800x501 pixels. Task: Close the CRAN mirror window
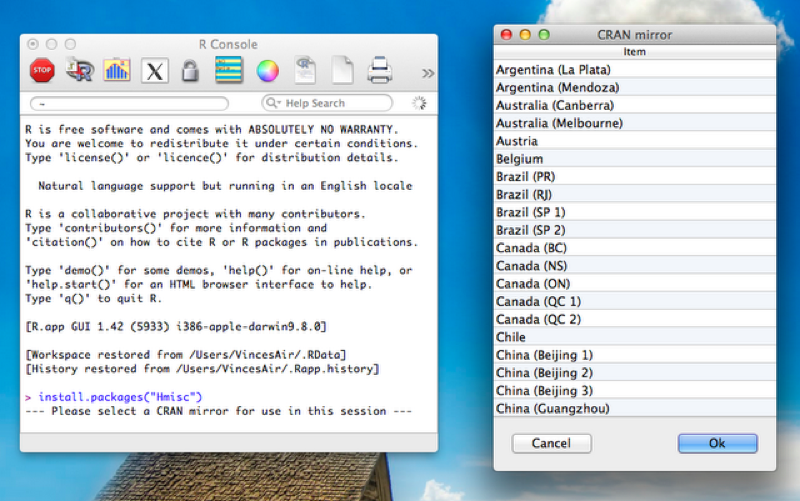tap(506, 35)
